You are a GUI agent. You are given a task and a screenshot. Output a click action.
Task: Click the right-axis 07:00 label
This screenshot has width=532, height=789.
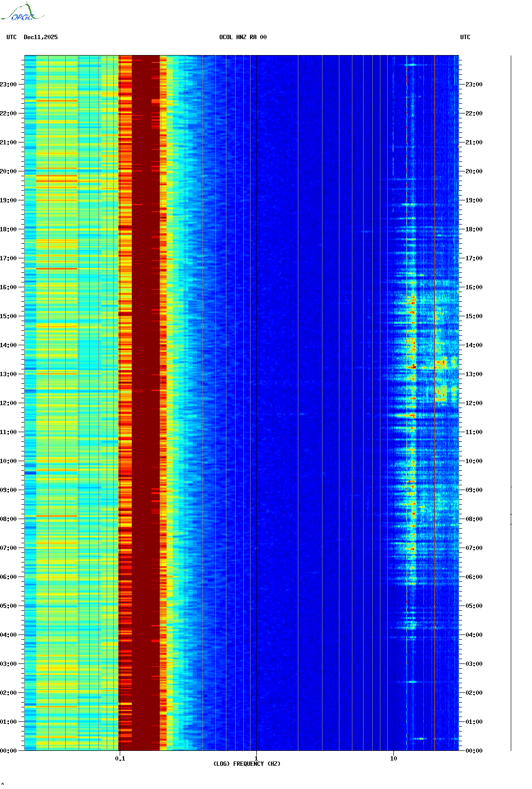(x=474, y=548)
